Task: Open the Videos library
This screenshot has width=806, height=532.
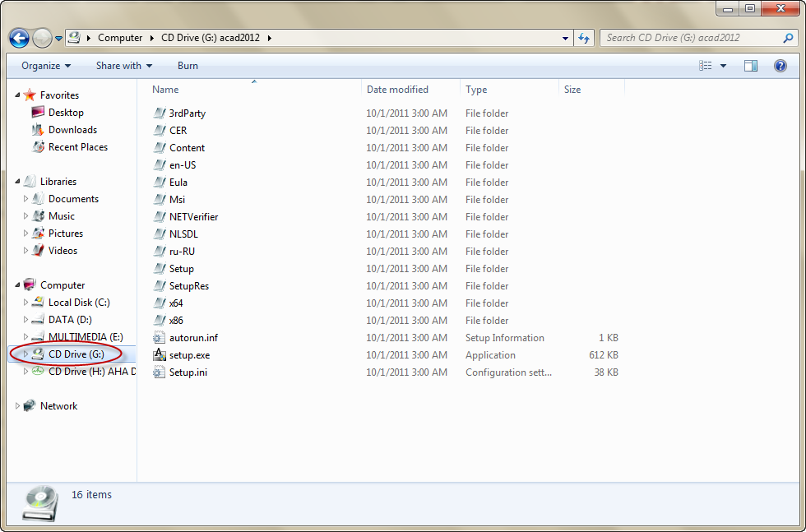Action: click(x=63, y=251)
